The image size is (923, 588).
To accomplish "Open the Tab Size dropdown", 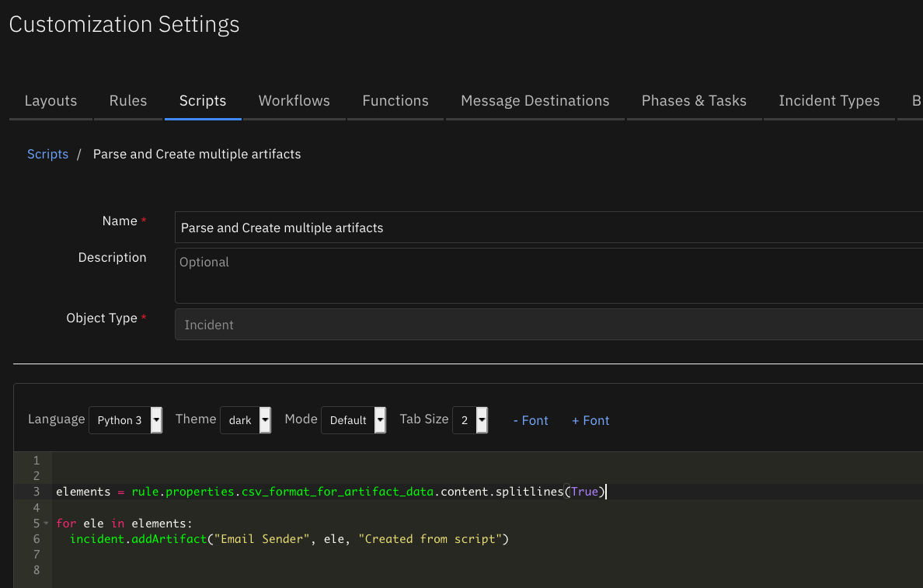I will (x=470, y=420).
